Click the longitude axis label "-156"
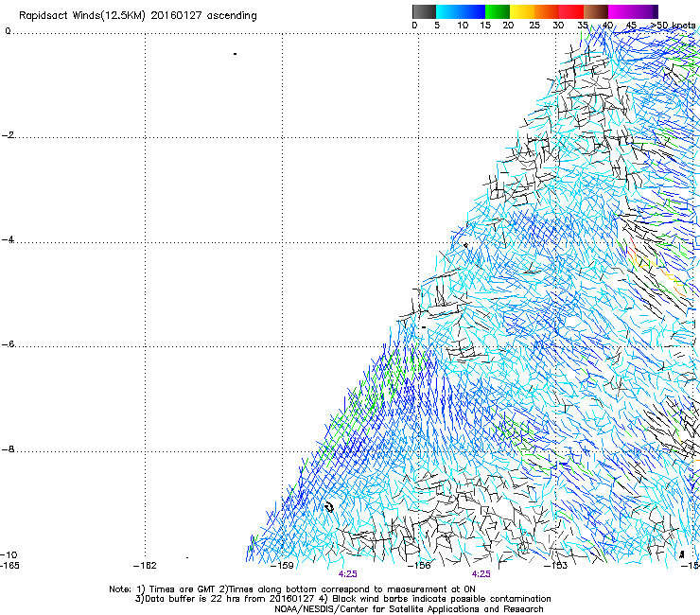 pos(419,566)
